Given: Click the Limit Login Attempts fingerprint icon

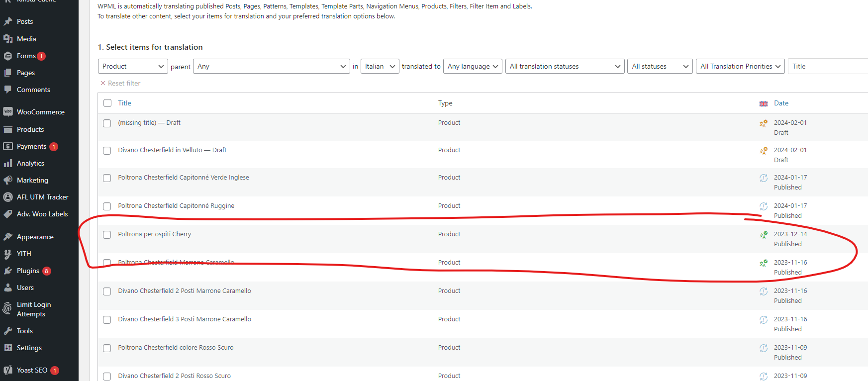Looking at the screenshot, I should click(x=7, y=309).
